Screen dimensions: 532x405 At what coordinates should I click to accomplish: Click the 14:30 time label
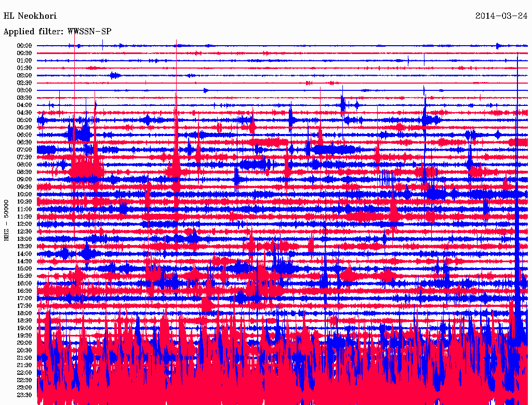pos(24,262)
